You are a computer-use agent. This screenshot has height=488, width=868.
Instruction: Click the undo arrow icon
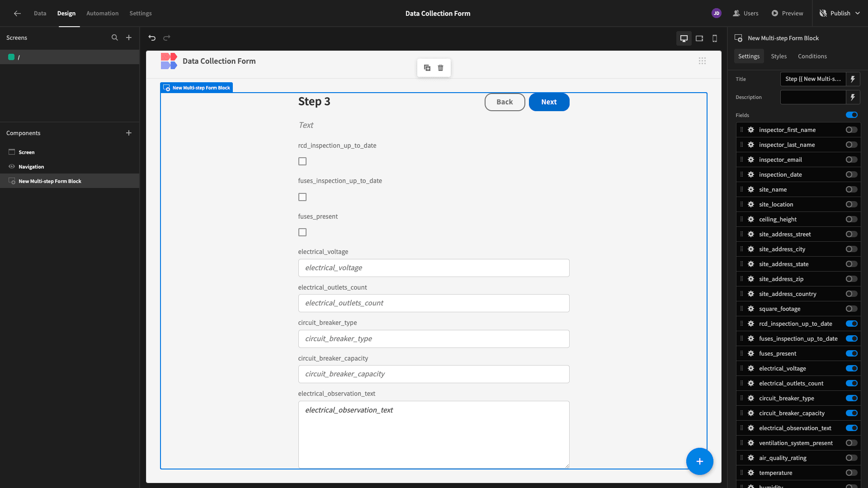point(152,38)
